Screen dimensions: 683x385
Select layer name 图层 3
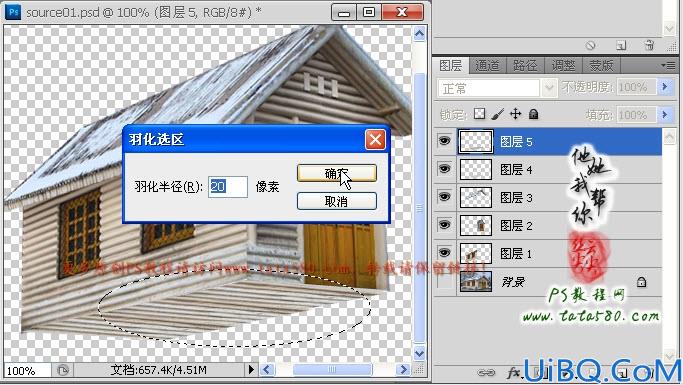[516, 198]
